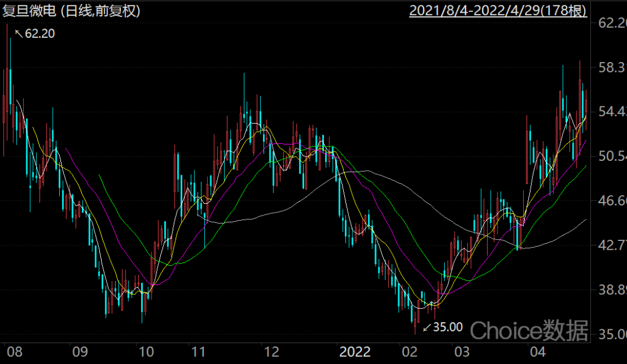Click the 46.6 price axis label
The height and width of the screenshot is (364, 627).
coord(612,201)
